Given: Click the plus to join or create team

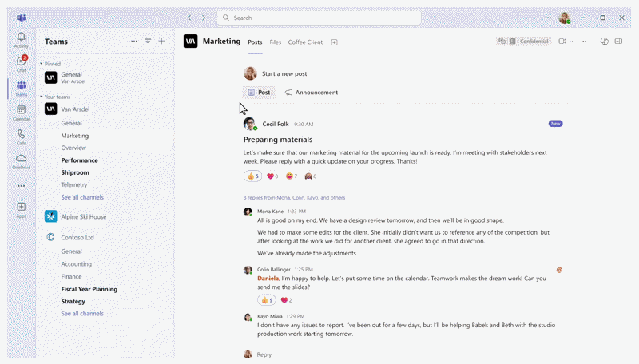Looking at the screenshot, I should click(x=162, y=42).
